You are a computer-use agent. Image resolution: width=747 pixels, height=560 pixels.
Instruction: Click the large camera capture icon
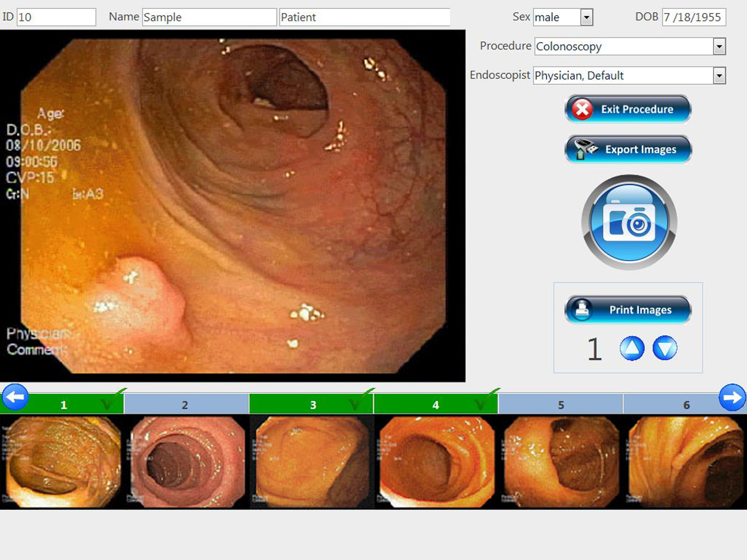pos(629,222)
